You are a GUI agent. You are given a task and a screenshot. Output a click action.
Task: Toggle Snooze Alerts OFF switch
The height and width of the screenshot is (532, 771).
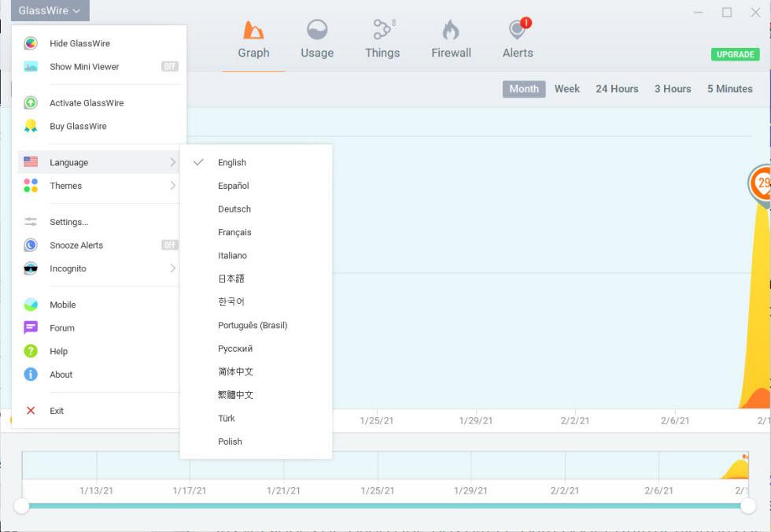[x=170, y=245]
